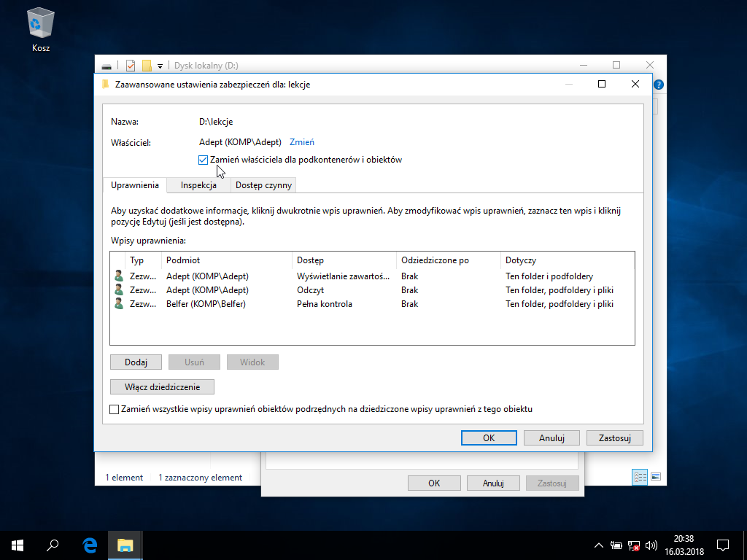Launch Microsoft Edge from taskbar
Screen dimensions: 747x560
click(90, 545)
